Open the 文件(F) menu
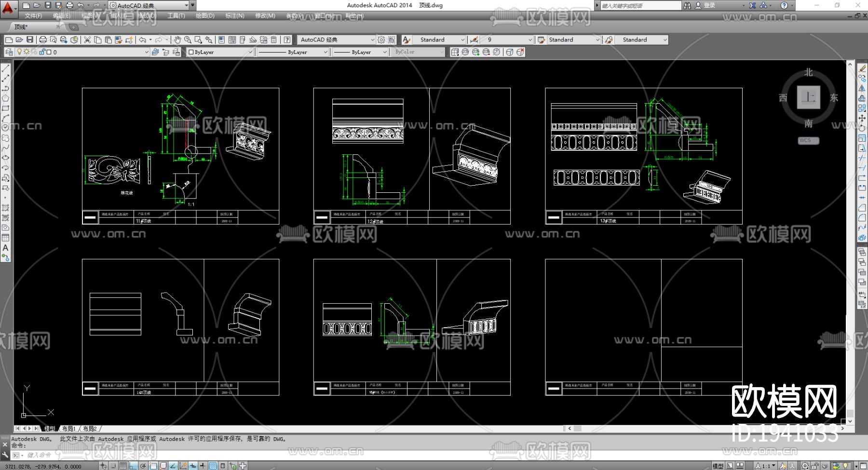 (x=33, y=16)
